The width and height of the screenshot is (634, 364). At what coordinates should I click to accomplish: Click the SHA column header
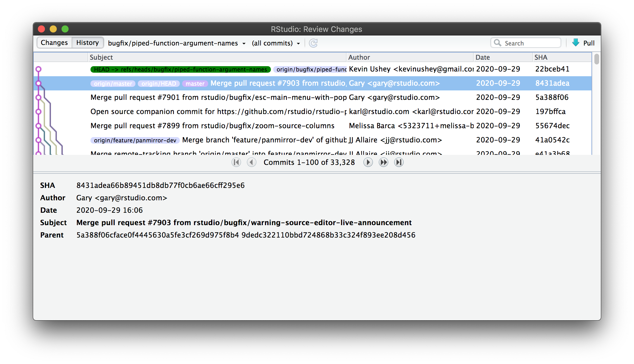[562, 57]
